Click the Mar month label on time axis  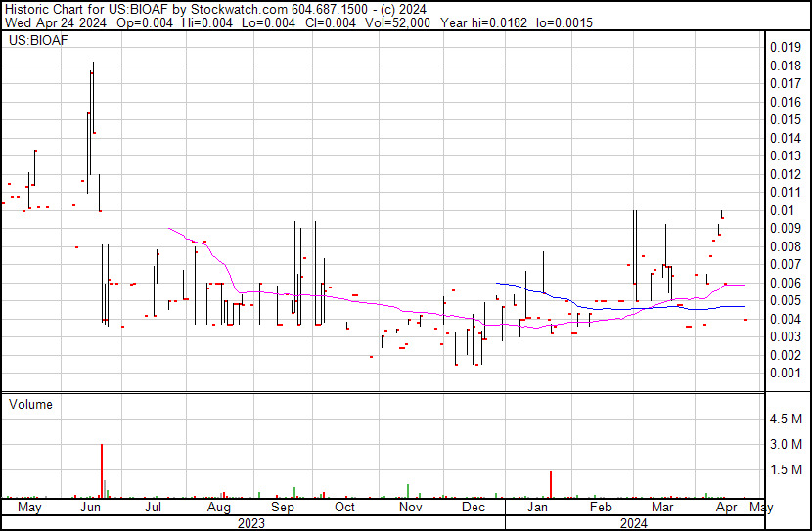pyautogui.click(x=662, y=507)
